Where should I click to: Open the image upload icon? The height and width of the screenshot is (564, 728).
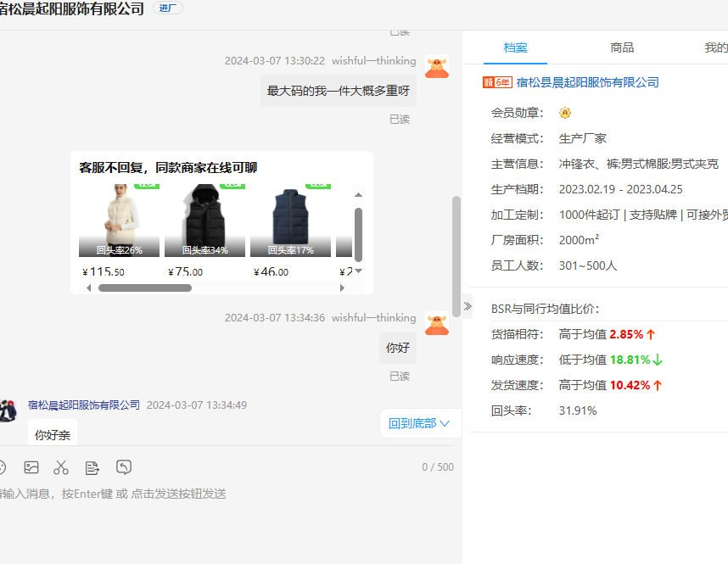tap(31, 467)
